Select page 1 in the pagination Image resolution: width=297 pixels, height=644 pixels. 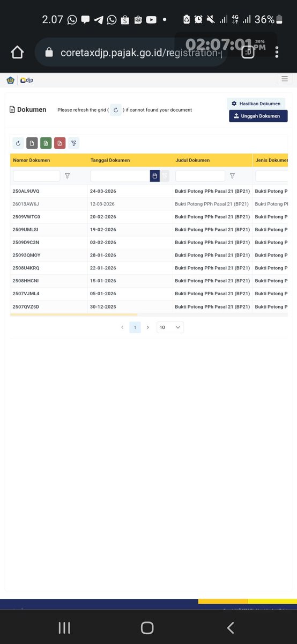click(135, 327)
